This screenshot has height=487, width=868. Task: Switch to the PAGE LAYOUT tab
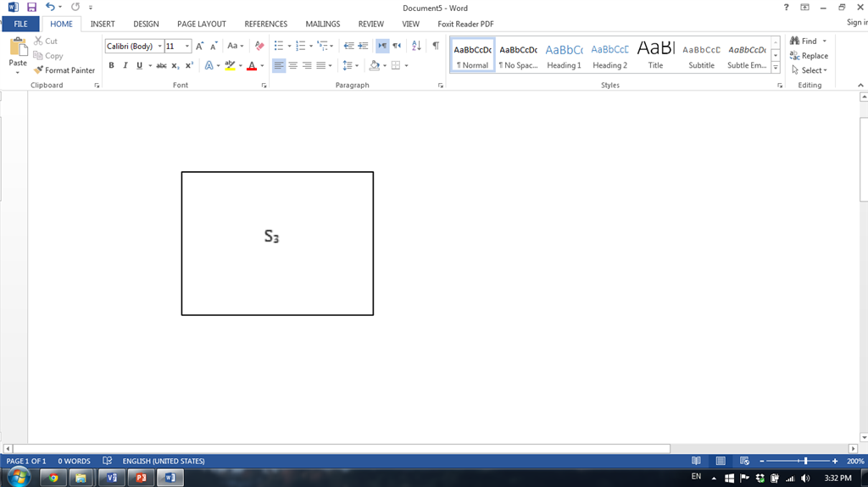(x=202, y=24)
